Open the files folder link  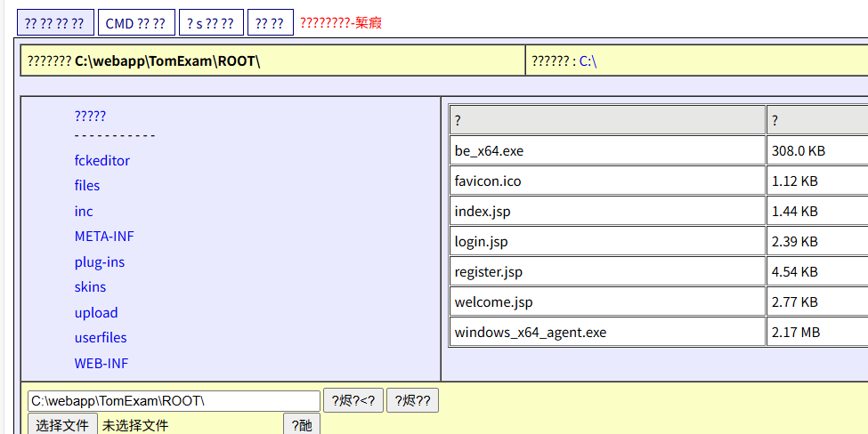point(87,186)
